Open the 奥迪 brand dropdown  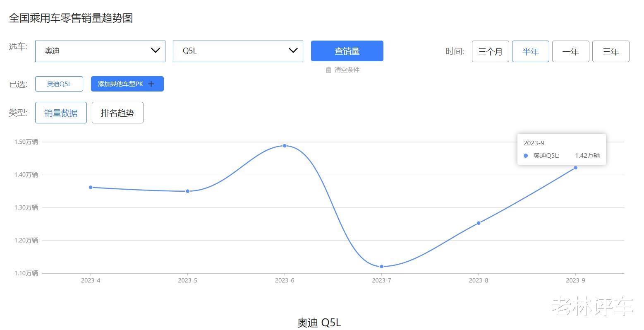click(x=100, y=51)
